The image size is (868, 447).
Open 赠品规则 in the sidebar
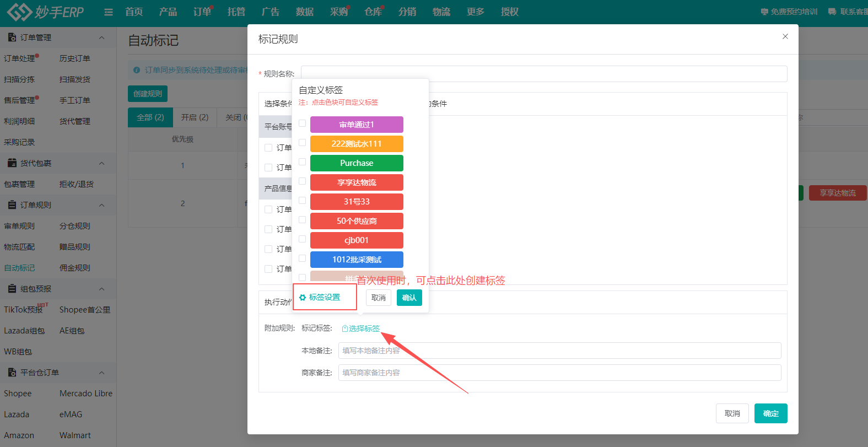75,247
